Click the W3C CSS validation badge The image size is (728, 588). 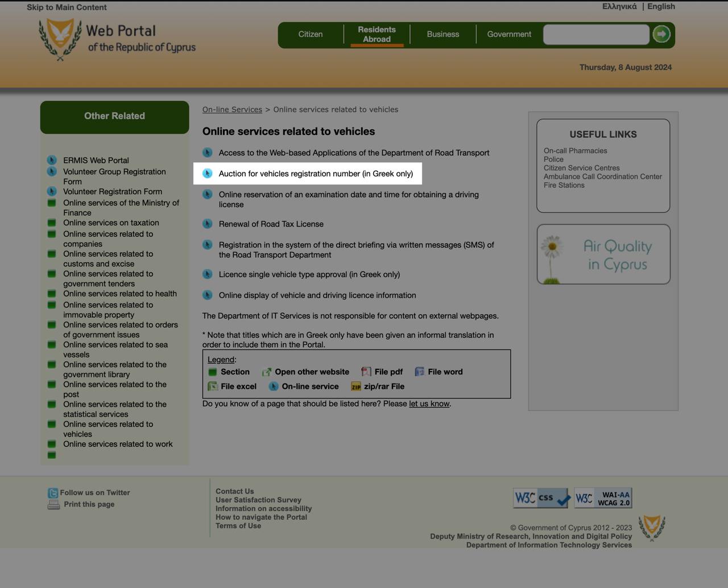coord(540,498)
